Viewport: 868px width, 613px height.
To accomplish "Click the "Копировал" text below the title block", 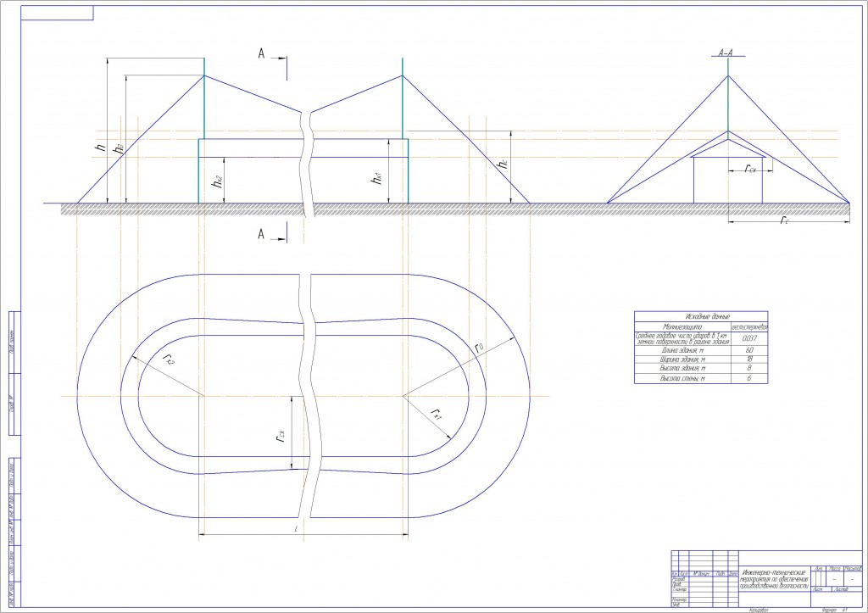I will (759, 610).
